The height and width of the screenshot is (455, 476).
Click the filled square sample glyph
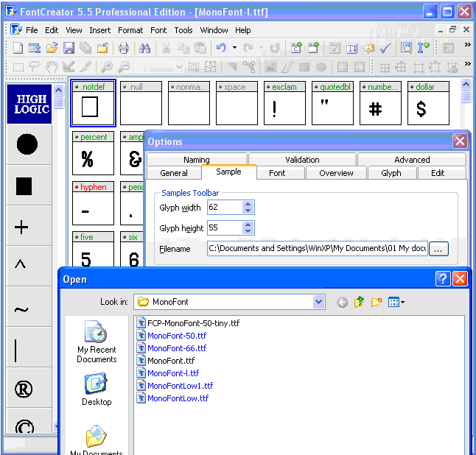click(x=24, y=186)
